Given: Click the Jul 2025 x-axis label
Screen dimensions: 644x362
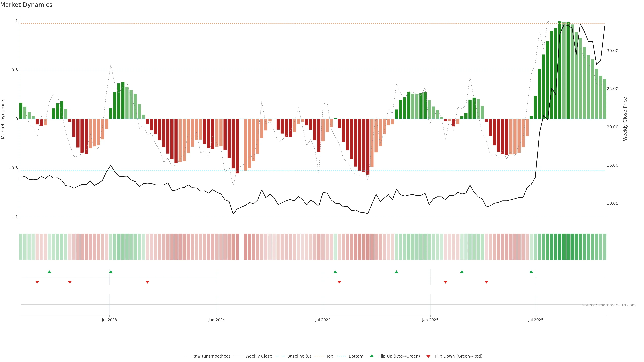Looking at the screenshot, I should [x=536, y=320].
